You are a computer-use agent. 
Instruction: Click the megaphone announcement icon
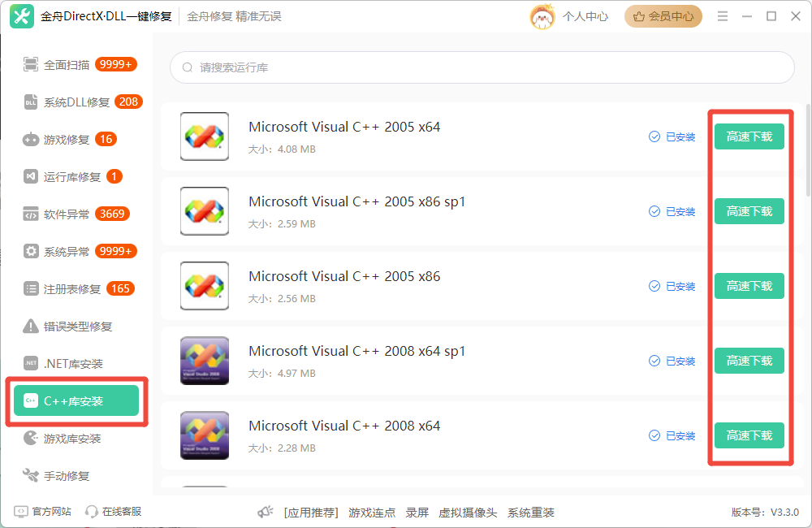point(266,512)
